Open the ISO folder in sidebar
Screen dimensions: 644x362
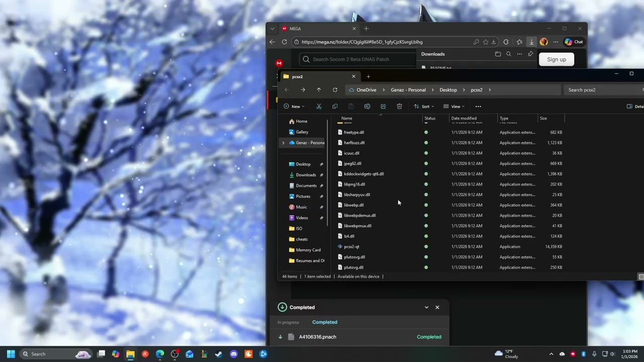[x=299, y=229]
